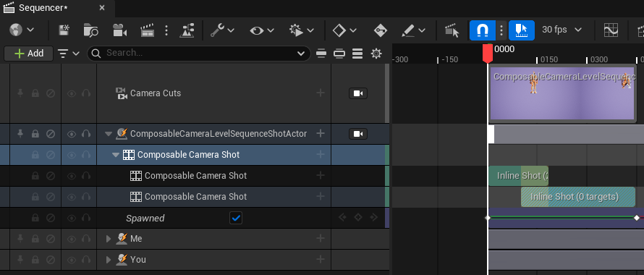Open the Curve Editor icon
The width and height of the screenshot is (644, 275).
coord(611,30)
